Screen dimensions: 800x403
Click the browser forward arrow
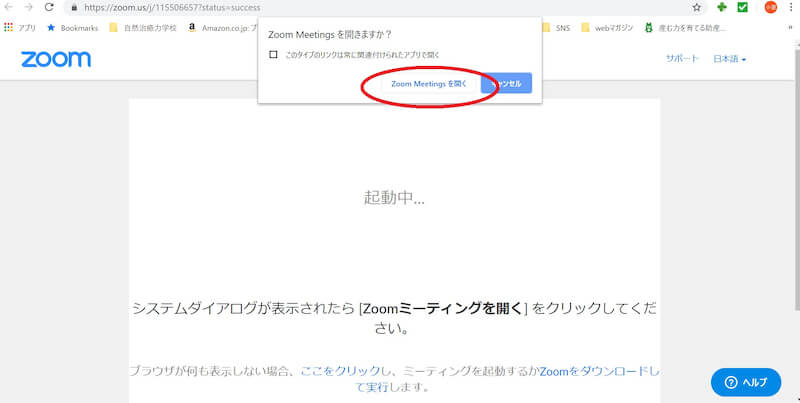[x=29, y=7]
